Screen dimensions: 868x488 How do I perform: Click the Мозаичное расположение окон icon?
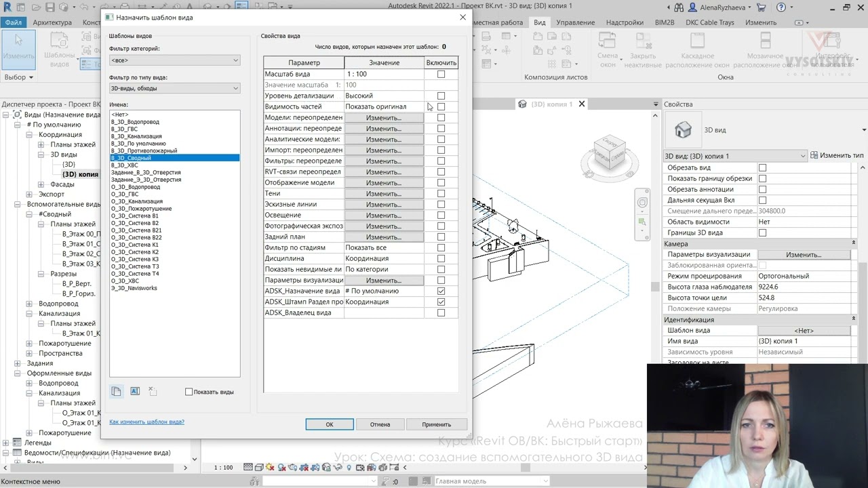(765, 51)
